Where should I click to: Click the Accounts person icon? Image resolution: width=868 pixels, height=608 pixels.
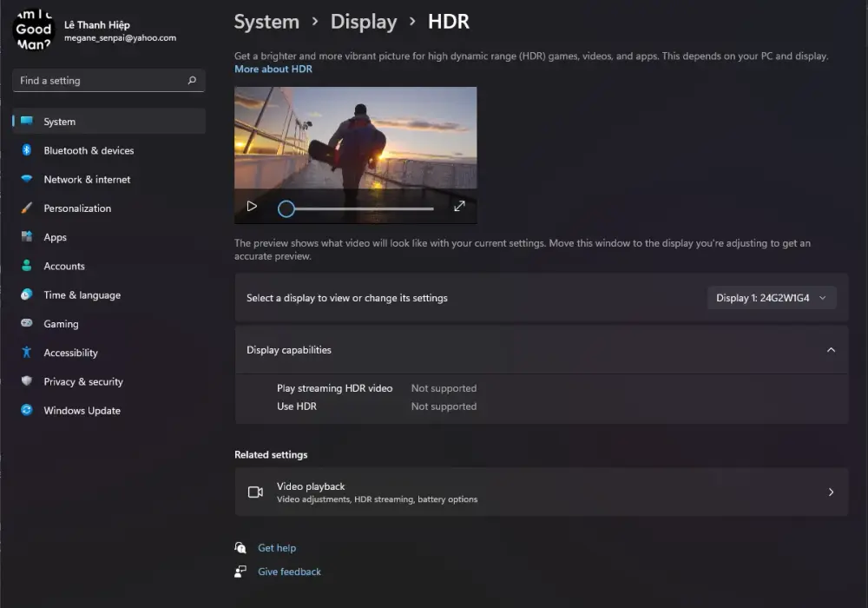27,265
